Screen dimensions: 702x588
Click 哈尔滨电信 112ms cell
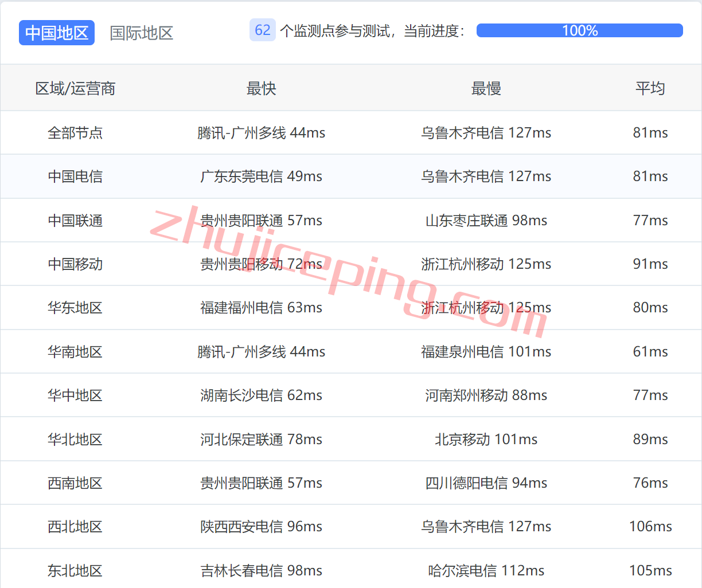coord(486,571)
